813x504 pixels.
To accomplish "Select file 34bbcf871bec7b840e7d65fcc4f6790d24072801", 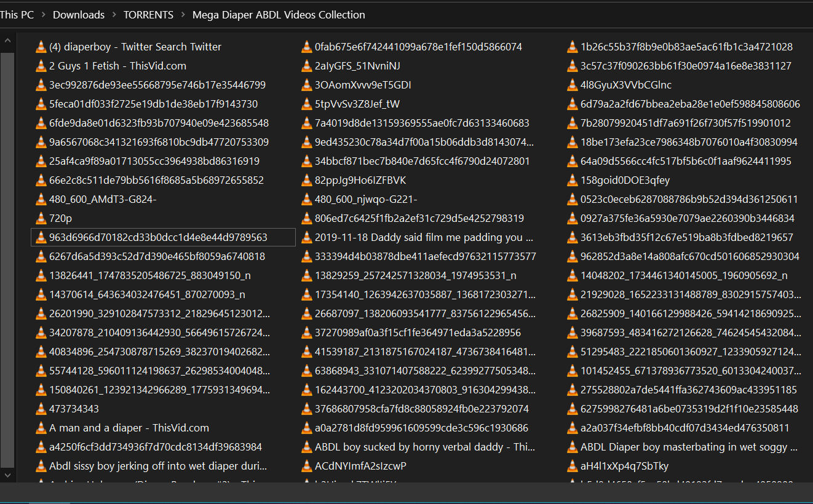I will point(422,161).
